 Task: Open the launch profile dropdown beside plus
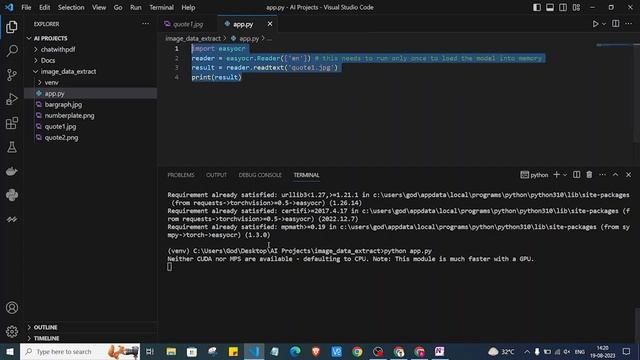point(565,175)
